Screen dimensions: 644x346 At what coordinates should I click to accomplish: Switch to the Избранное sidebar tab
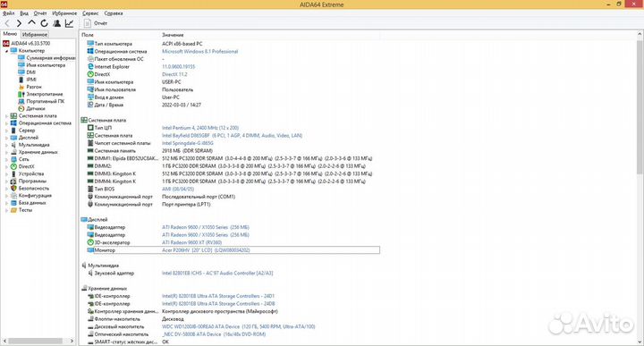pyautogui.click(x=35, y=35)
